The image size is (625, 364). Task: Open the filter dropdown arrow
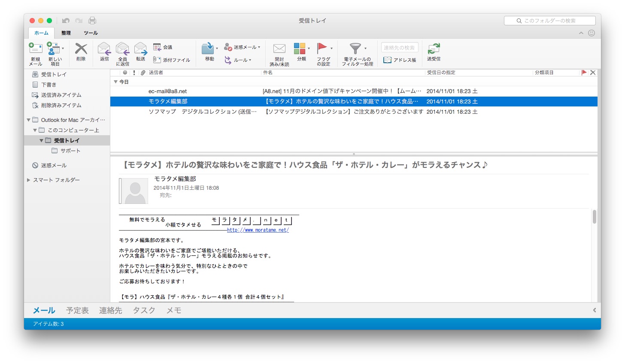[365, 49]
